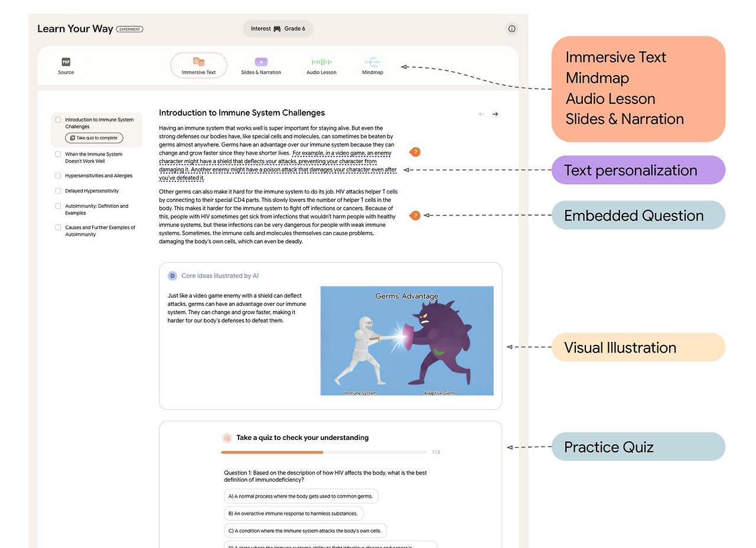Screen dimensions: 756x548
Task: Open the Audio Lesson tab
Action: click(x=321, y=66)
